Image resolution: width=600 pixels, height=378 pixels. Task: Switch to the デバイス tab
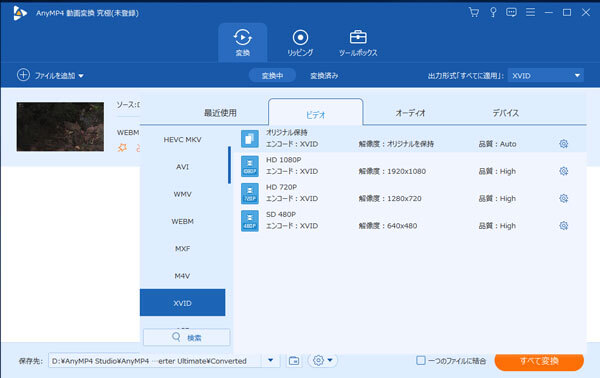pyautogui.click(x=505, y=113)
